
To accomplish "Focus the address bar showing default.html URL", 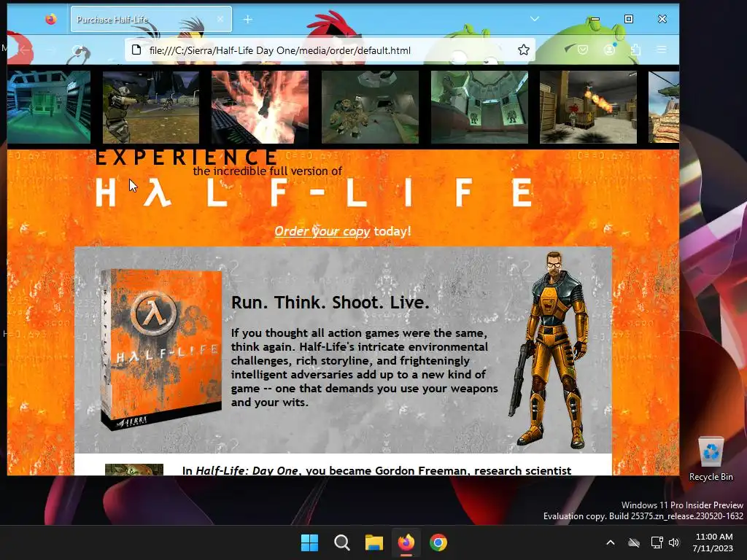I will point(330,50).
